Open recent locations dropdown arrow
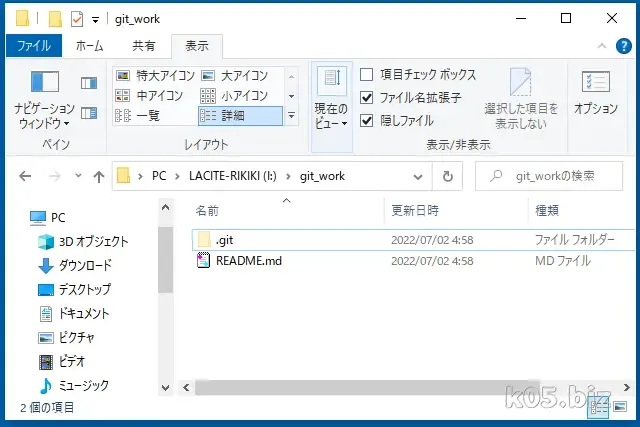Image resolution: width=640 pixels, height=427 pixels. tap(78, 176)
